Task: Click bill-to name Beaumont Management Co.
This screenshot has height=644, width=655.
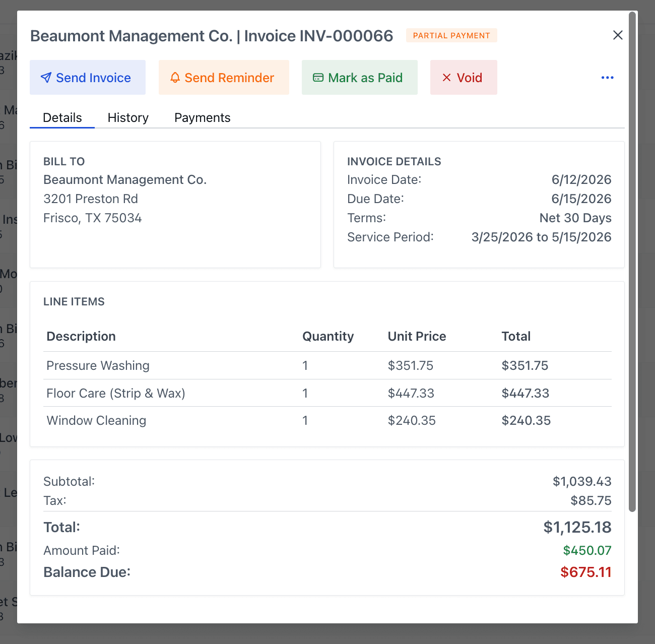Action: pyautogui.click(x=125, y=180)
